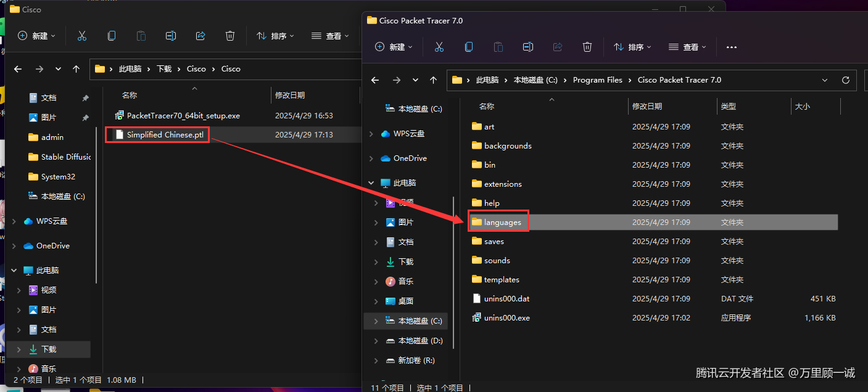868x392 pixels.
Task: Click Delete trash icon in Cisco window toolbar
Action: [230, 36]
